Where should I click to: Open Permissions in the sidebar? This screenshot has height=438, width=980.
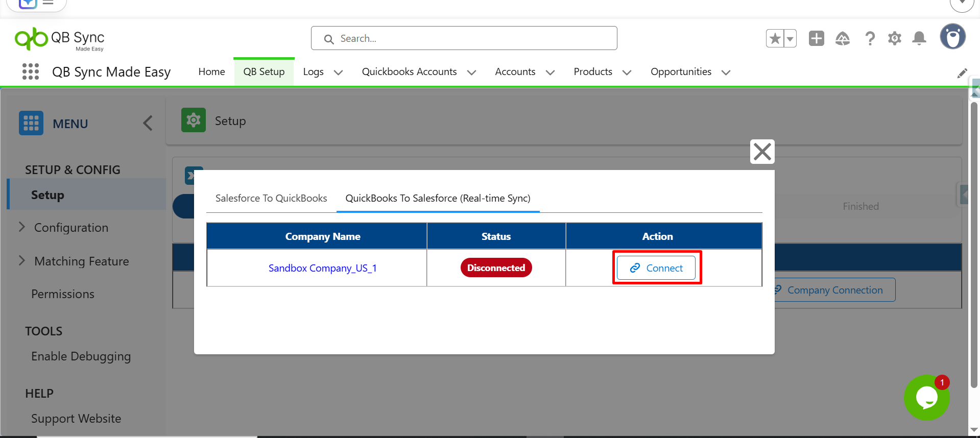coord(63,294)
